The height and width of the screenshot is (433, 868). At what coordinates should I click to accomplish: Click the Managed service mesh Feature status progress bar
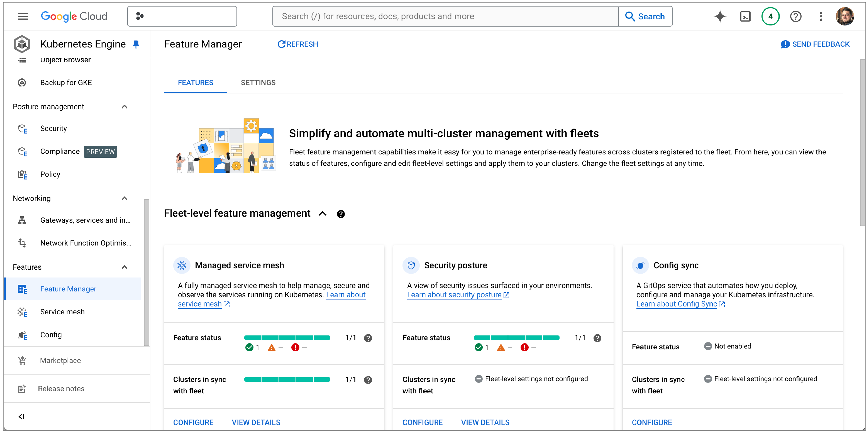(x=287, y=338)
